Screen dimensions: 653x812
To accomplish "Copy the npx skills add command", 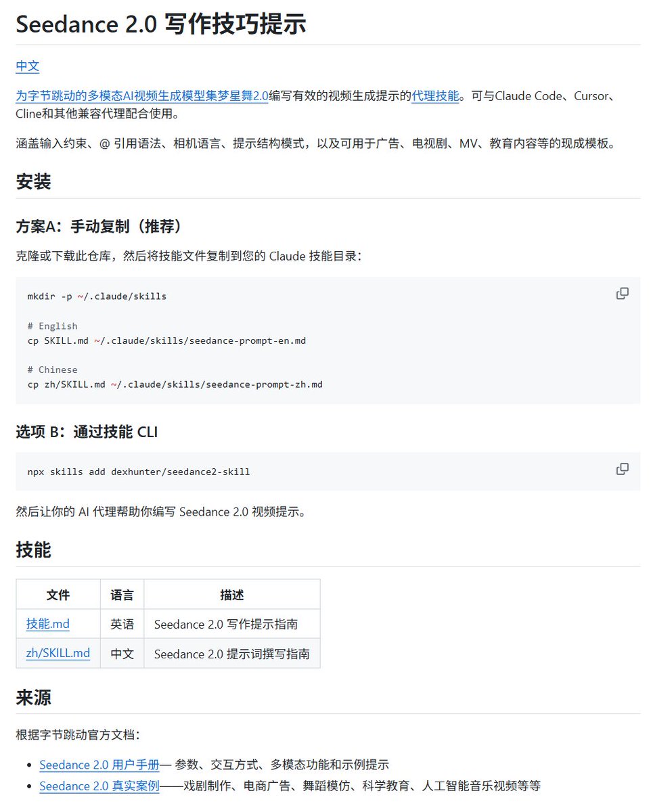I will 622,469.
